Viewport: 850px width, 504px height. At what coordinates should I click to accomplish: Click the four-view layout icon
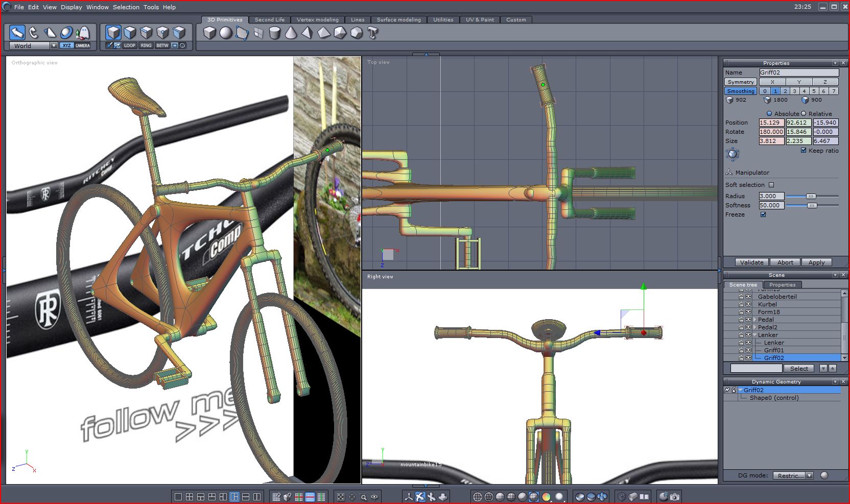(x=190, y=497)
